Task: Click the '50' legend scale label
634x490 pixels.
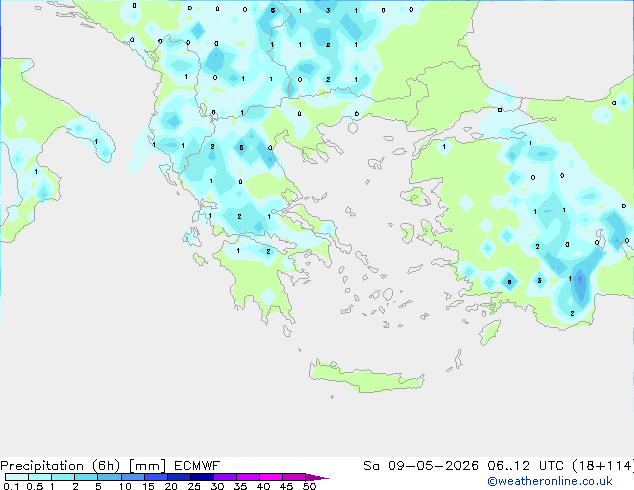Action: (309, 486)
